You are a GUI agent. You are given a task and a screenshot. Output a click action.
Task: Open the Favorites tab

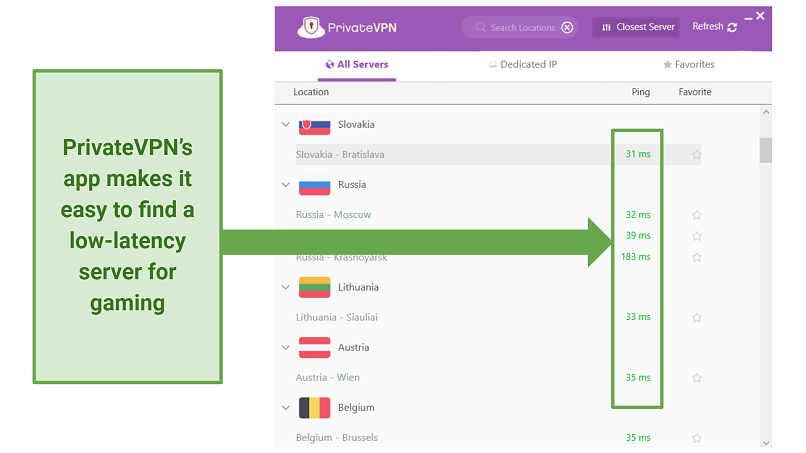point(689,65)
